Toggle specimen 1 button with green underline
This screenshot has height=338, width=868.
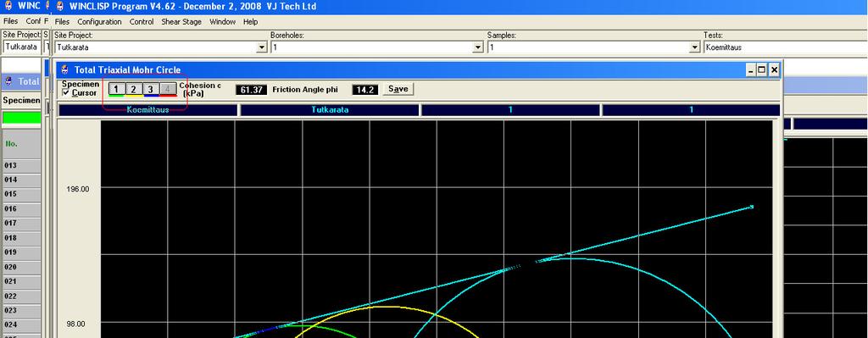click(x=115, y=88)
